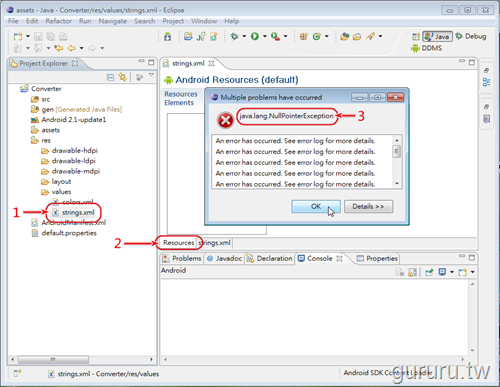Image resolution: width=500 pixels, height=387 pixels.
Task: Open the Refactor menu
Action: [x=59, y=21]
